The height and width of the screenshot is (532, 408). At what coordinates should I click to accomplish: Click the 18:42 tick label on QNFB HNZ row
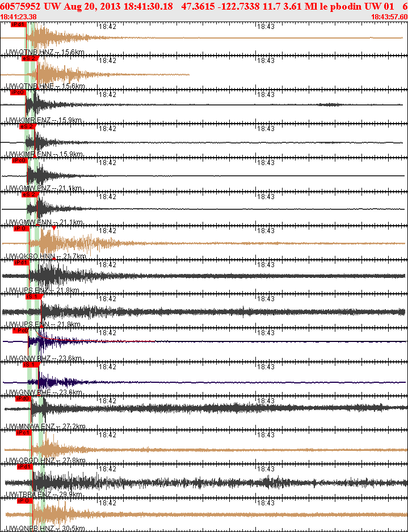coord(108,503)
